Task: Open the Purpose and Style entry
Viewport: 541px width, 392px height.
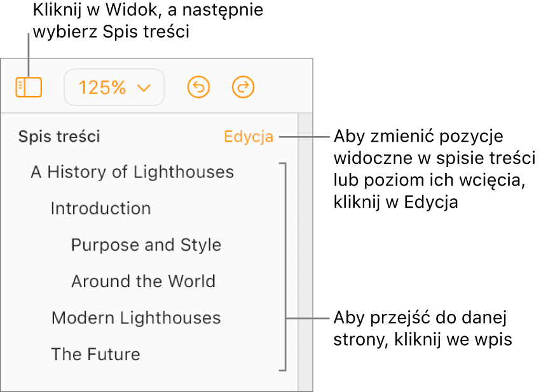Action: tap(146, 245)
